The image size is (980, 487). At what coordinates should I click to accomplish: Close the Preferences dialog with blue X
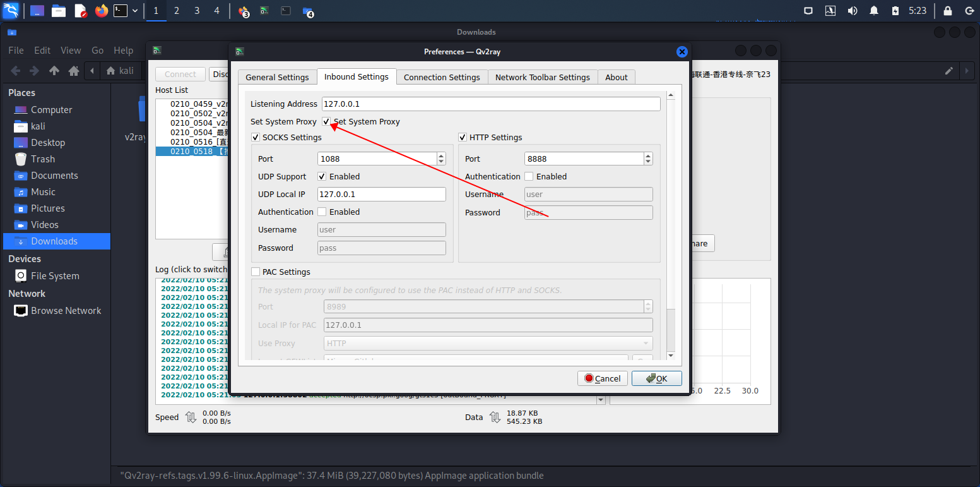(x=682, y=52)
